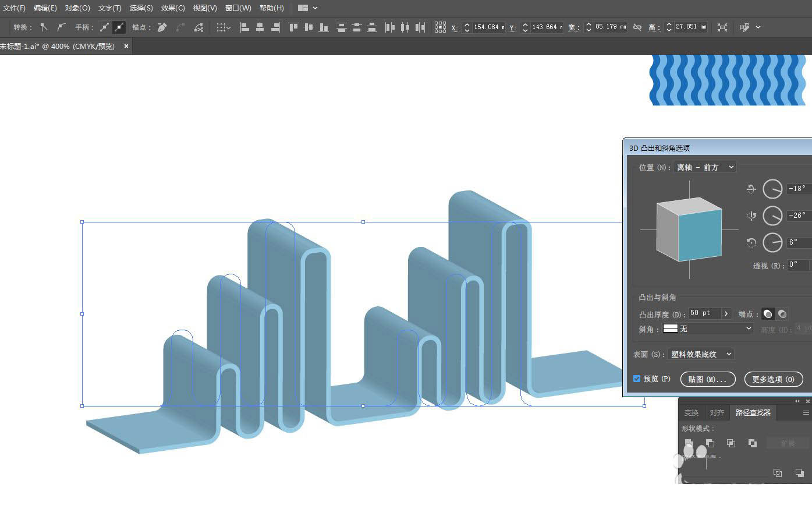Click the width value stepper arrows
812x530 pixels.
(588, 27)
